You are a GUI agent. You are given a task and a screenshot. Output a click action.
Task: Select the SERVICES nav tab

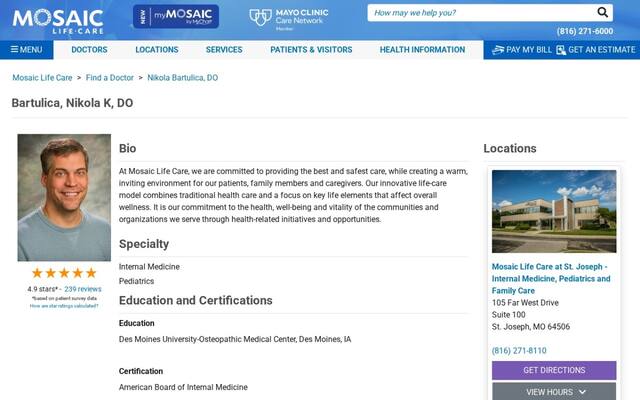[224, 50]
